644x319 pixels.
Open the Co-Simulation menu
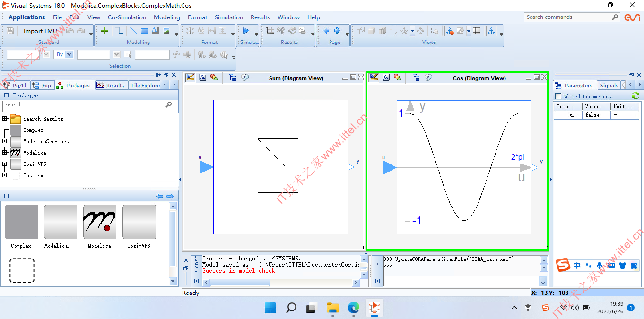[127, 17]
